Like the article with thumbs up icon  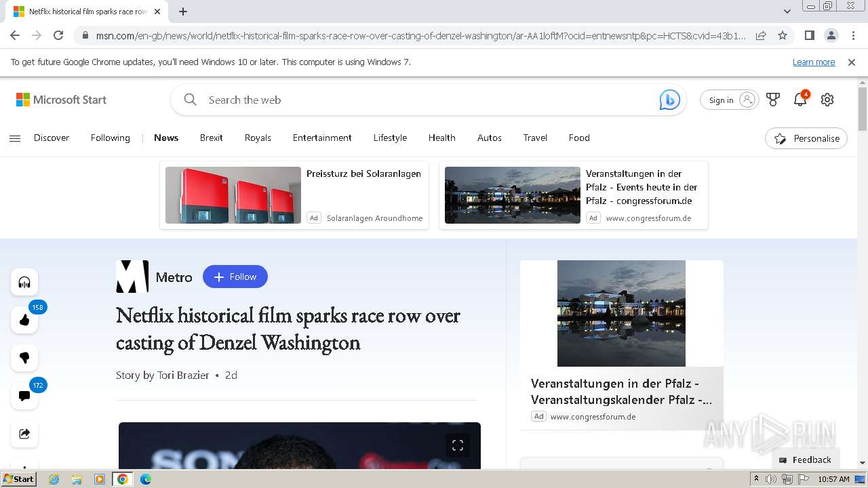pyautogui.click(x=24, y=320)
